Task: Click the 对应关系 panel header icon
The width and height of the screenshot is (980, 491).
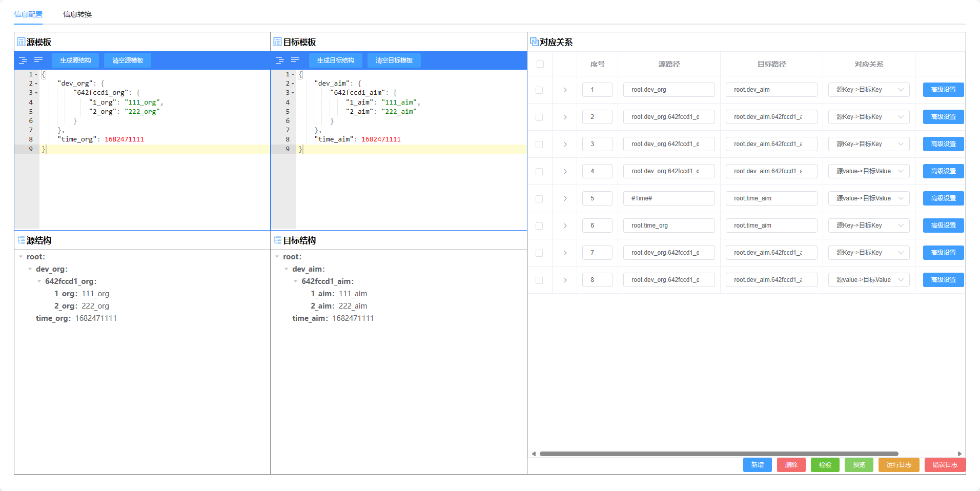Action: tap(534, 42)
